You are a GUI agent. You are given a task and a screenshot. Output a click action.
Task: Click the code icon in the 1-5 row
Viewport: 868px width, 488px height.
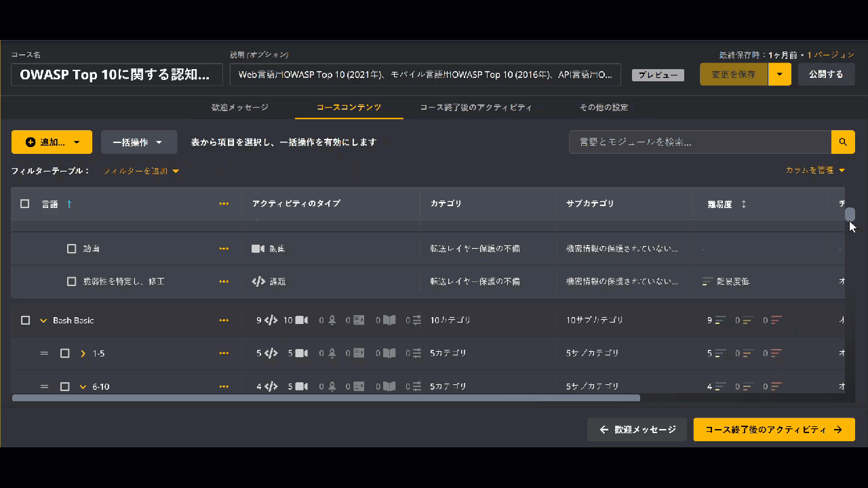271,353
